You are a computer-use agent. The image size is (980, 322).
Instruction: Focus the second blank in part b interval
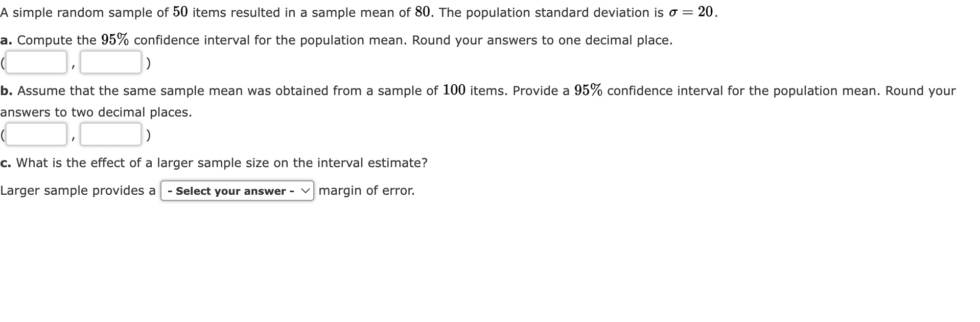click(110, 134)
